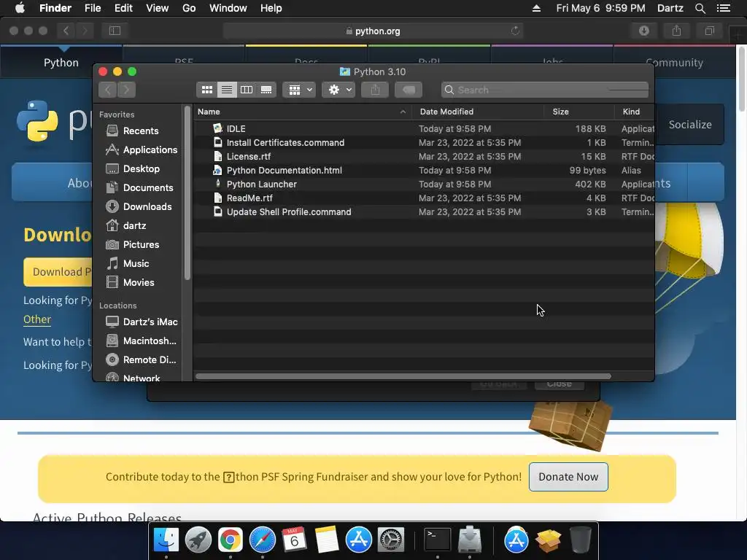
Task: Open the Window menu
Action: (228, 8)
